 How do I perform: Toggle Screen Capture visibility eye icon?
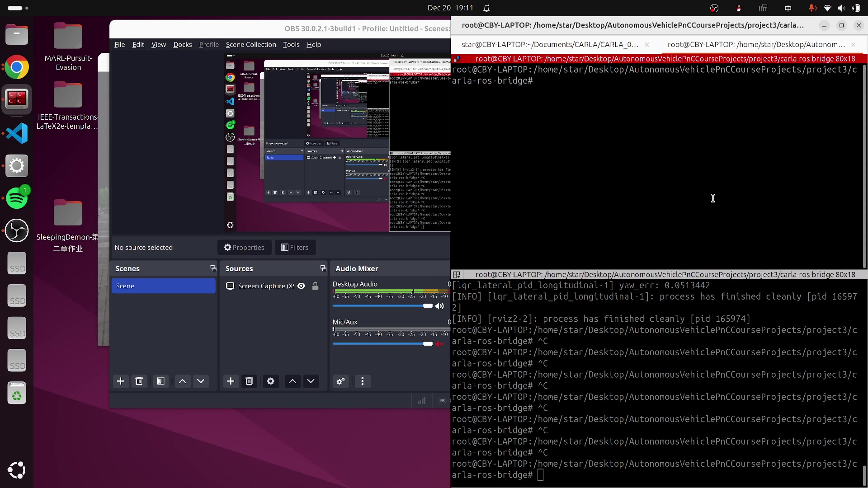[x=302, y=286]
